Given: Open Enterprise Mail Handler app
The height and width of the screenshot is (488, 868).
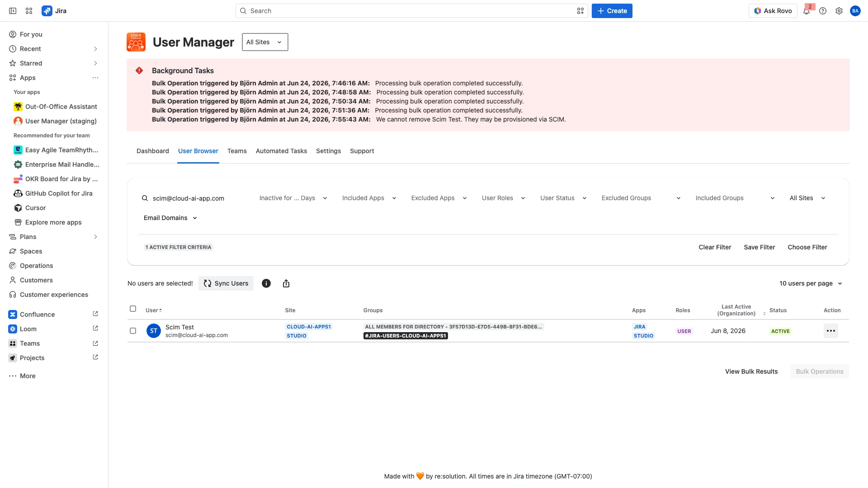Looking at the screenshot, I should click(56, 164).
